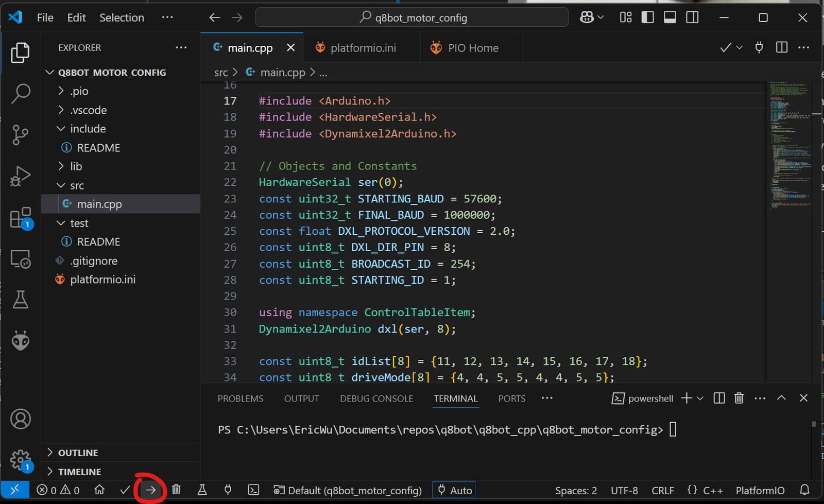Open the Manage gear icon
Image resolution: width=824 pixels, height=504 pixels.
[x=21, y=460]
